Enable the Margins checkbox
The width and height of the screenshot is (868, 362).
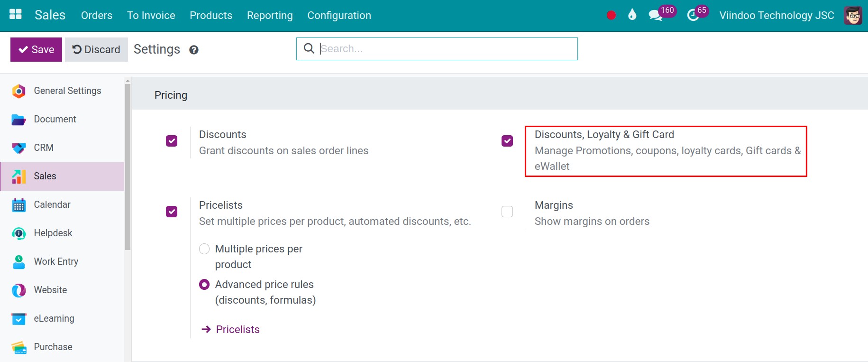coord(507,212)
